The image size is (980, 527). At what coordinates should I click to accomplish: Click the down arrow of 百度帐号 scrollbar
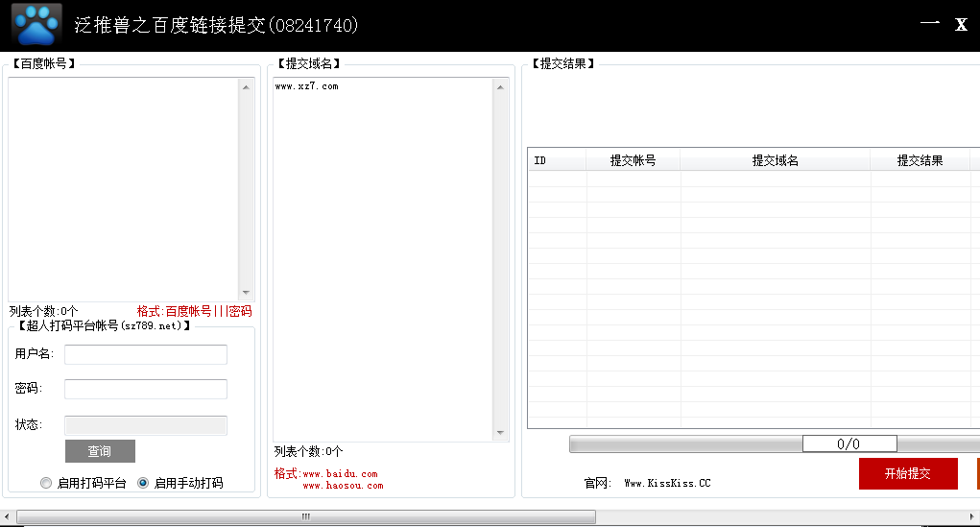[247, 293]
